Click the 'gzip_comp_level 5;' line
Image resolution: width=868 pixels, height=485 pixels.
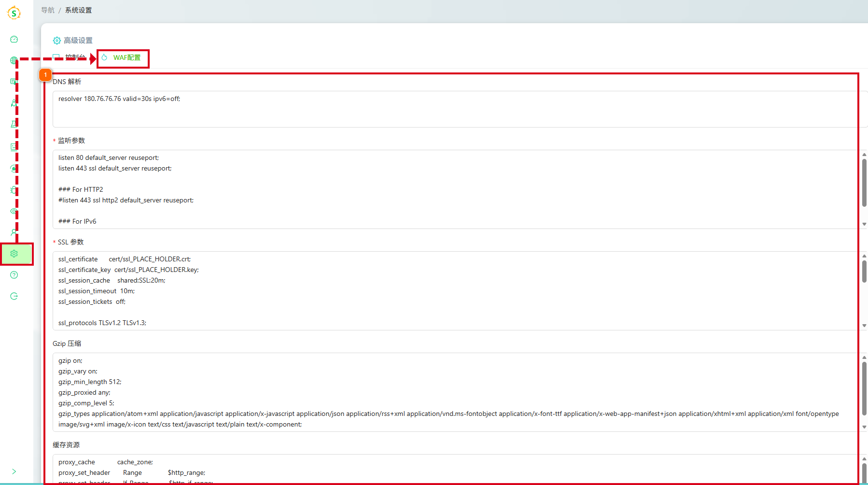[86, 403]
